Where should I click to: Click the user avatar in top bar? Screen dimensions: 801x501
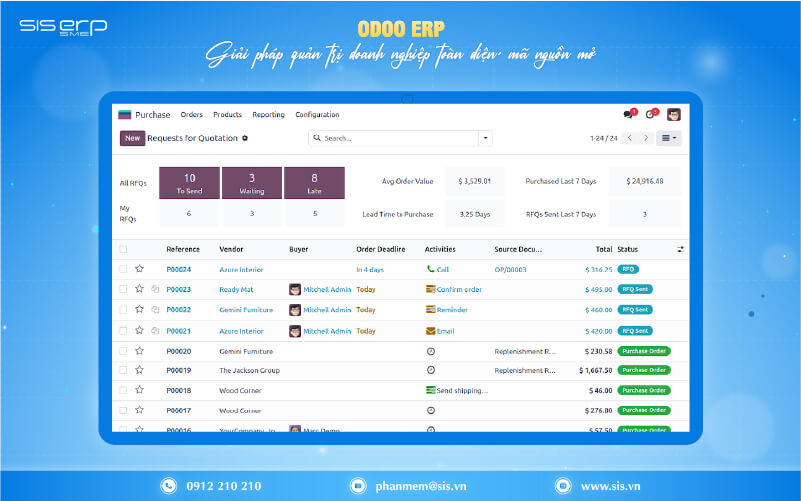click(x=674, y=115)
